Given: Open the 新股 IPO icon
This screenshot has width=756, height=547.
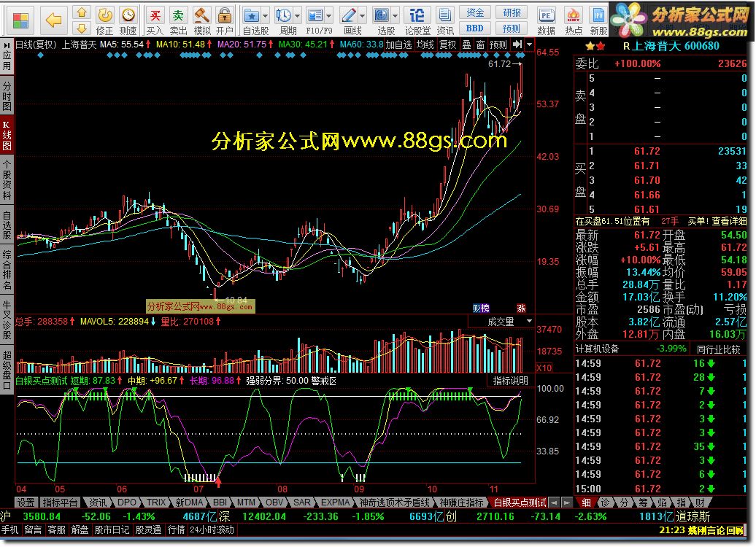Looking at the screenshot, I should pyautogui.click(x=598, y=21).
